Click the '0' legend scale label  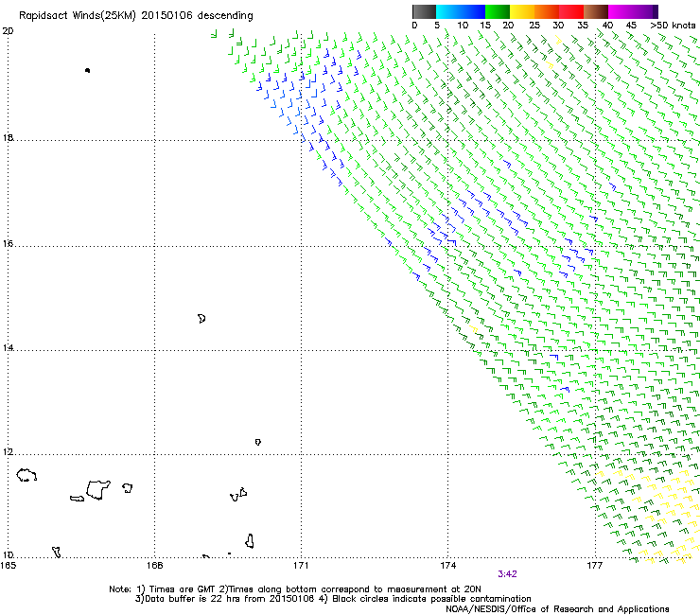[x=414, y=26]
